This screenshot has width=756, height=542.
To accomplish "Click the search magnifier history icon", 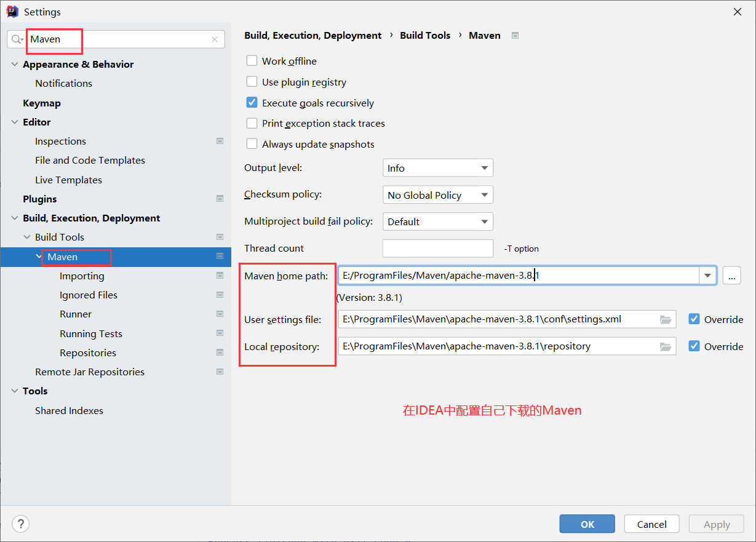I will 17,39.
